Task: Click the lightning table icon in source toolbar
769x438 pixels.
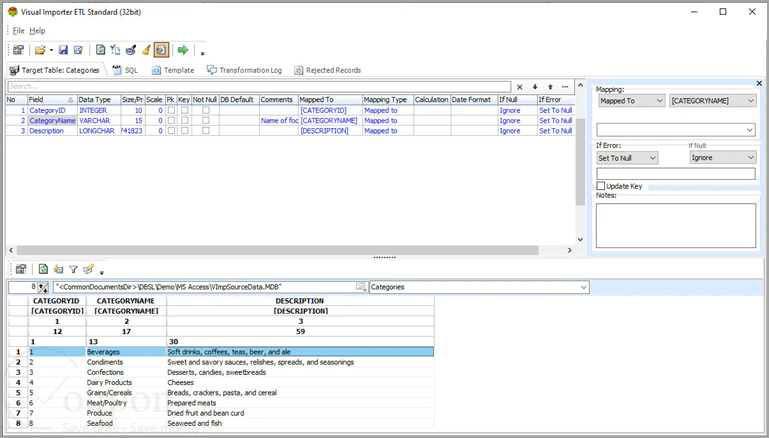Action: pyautogui.click(x=58, y=269)
